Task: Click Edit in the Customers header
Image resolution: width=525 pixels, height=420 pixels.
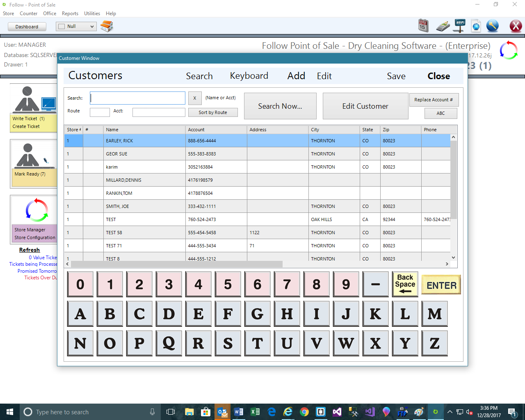Action: (x=324, y=76)
